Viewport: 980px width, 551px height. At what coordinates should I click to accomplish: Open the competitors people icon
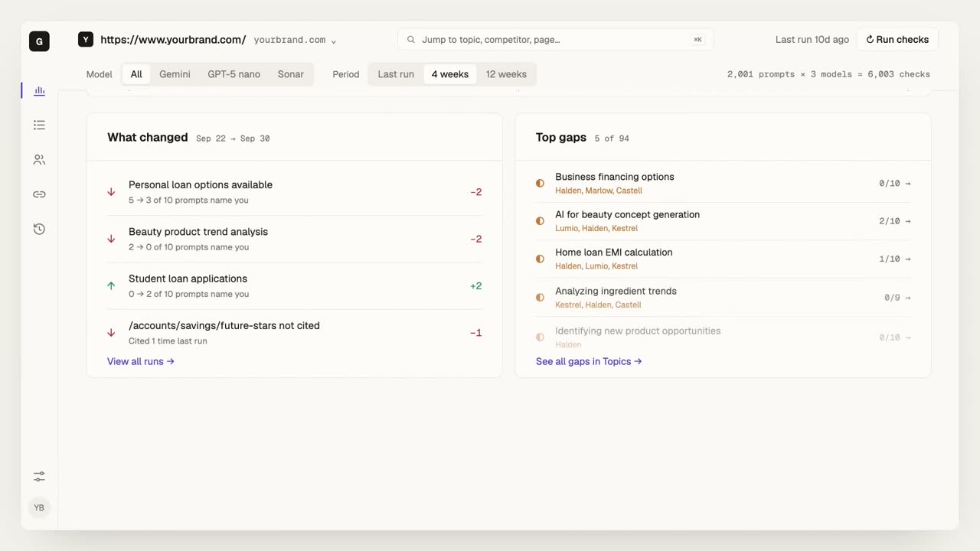pyautogui.click(x=39, y=160)
